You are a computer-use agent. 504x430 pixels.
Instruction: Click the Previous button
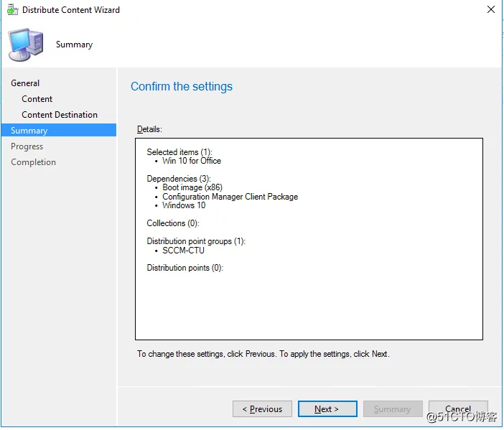262,408
